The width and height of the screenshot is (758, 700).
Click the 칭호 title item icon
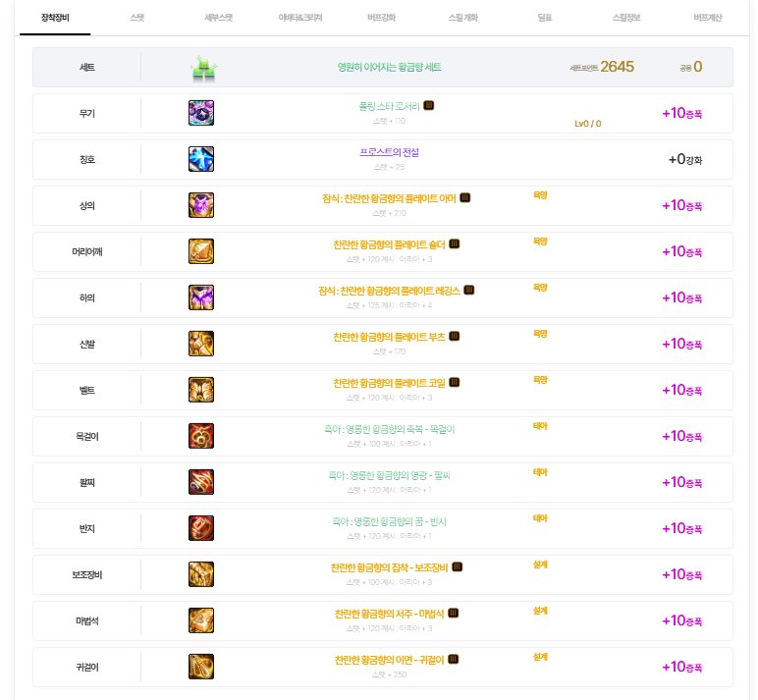(x=201, y=159)
